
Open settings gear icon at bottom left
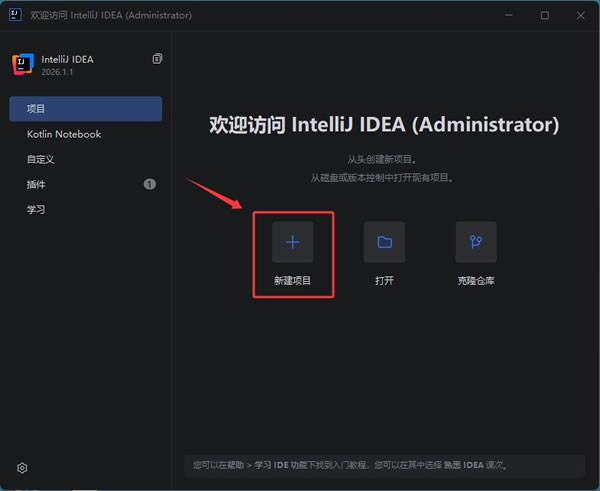(22, 468)
